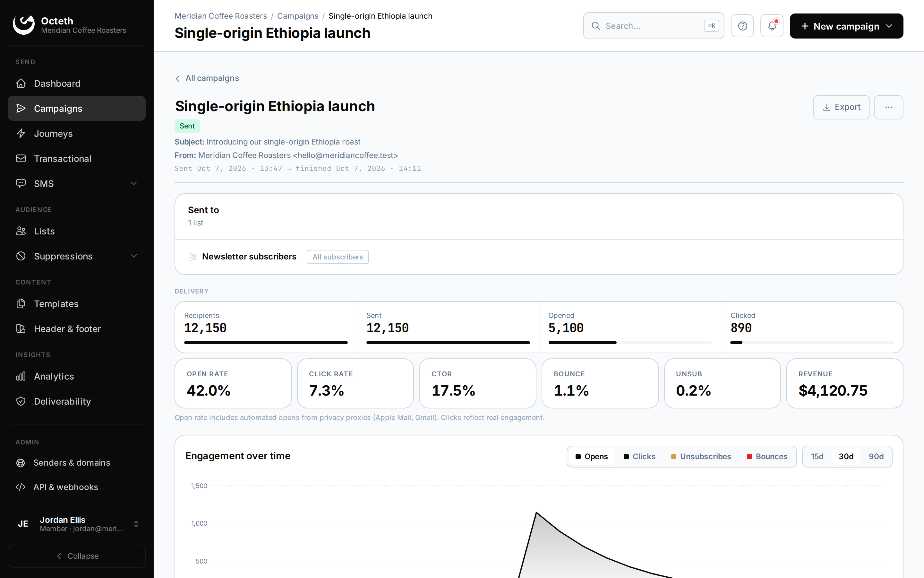Click the API & webhooks code icon

(x=21, y=486)
